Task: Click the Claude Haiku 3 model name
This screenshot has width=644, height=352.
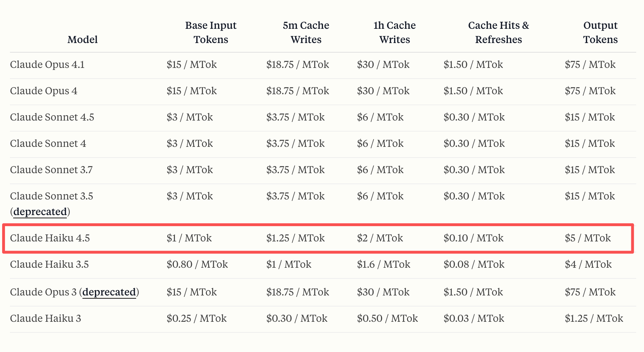Action: (45, 319)
